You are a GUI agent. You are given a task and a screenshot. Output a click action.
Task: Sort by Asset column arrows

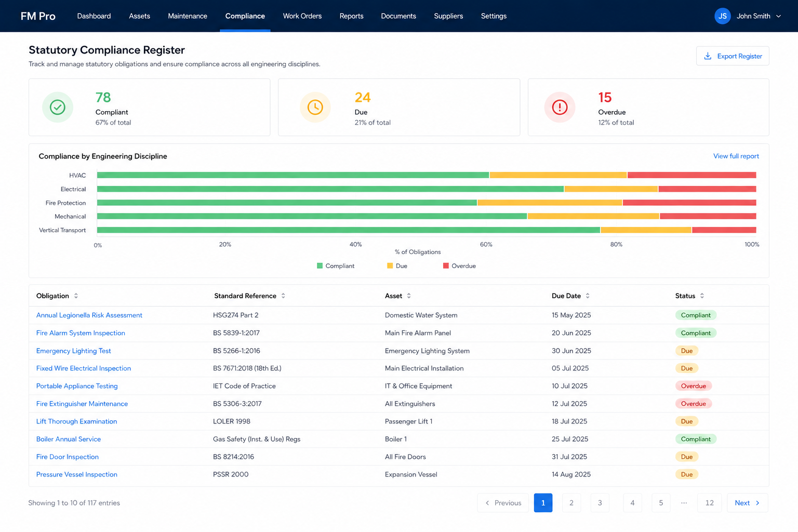click(x=409, y=296)
